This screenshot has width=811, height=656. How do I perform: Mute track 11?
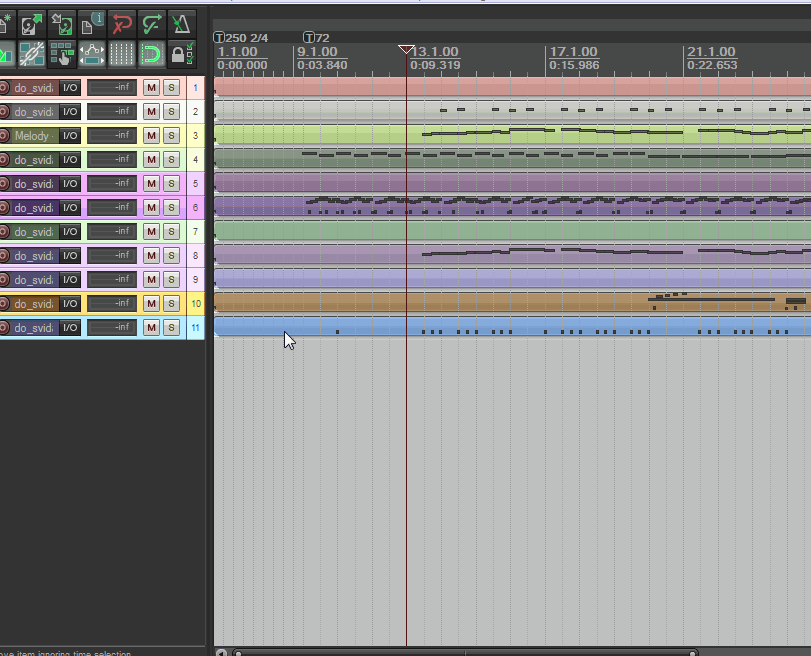tap(151, 327)
